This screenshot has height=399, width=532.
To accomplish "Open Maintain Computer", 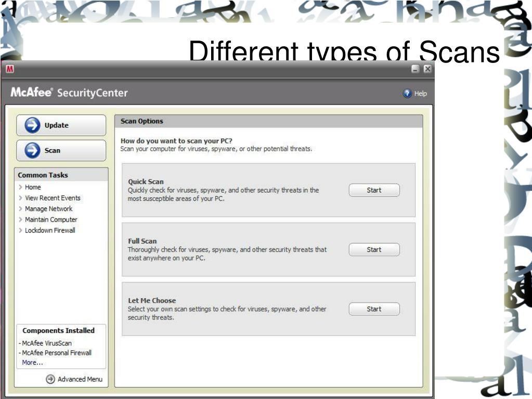I will 51,220.
